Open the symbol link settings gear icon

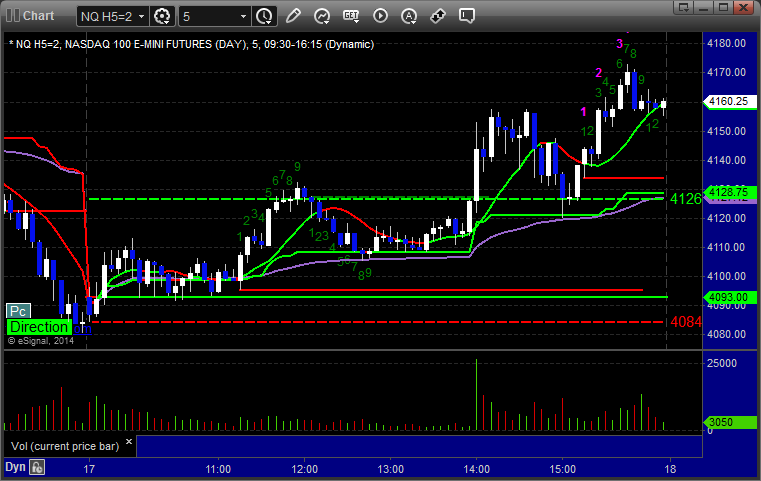[x=161, y=16]
